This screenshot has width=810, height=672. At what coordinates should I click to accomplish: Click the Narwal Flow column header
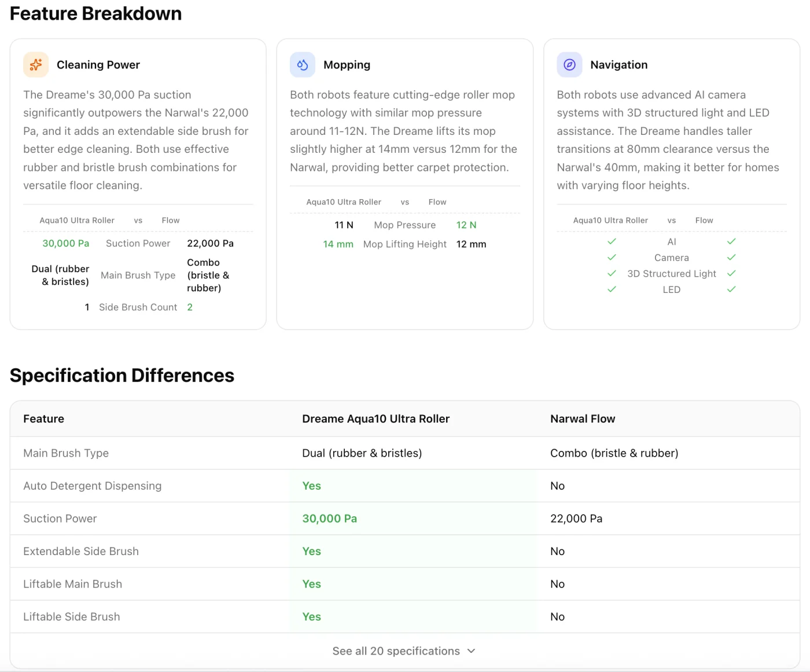(583, 418)
